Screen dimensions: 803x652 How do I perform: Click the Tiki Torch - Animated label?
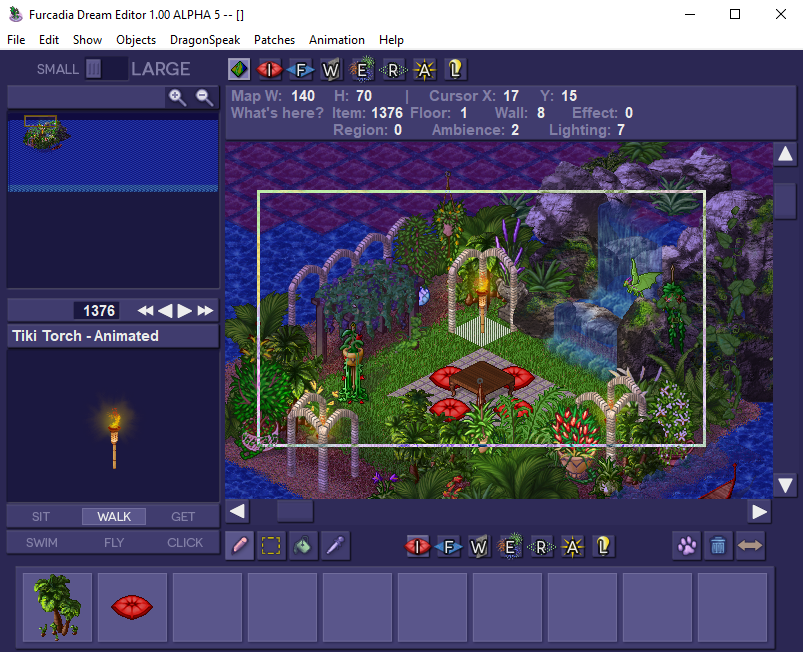86,336
